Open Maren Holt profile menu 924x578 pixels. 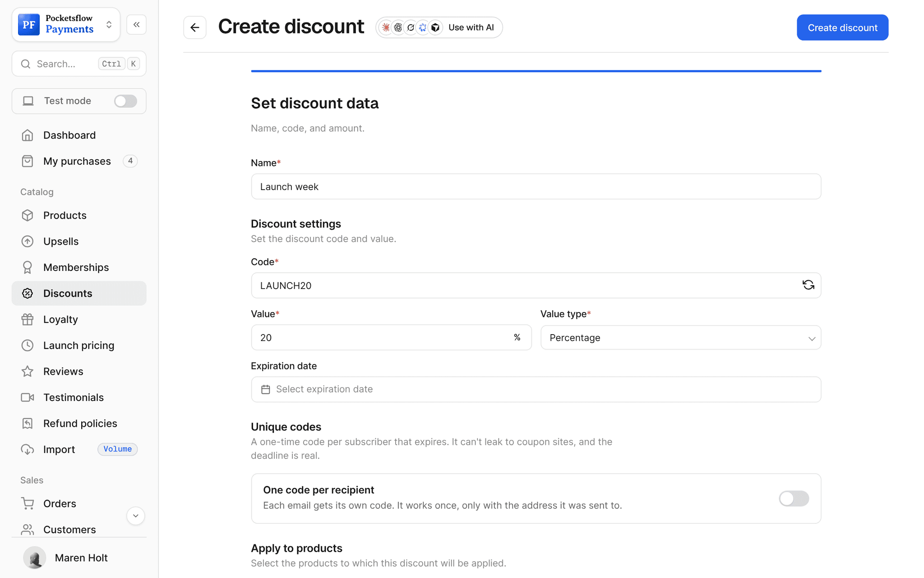coord(79,558)
